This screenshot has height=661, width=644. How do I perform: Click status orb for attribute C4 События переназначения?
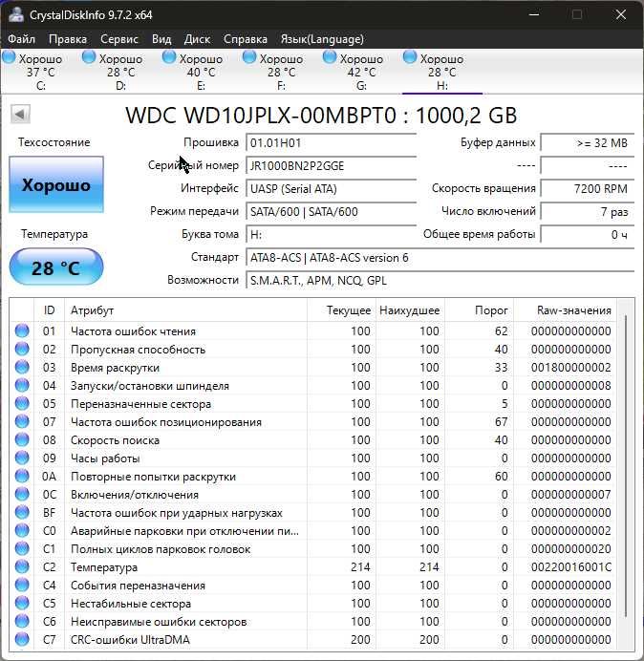click(x=22, y=585)
